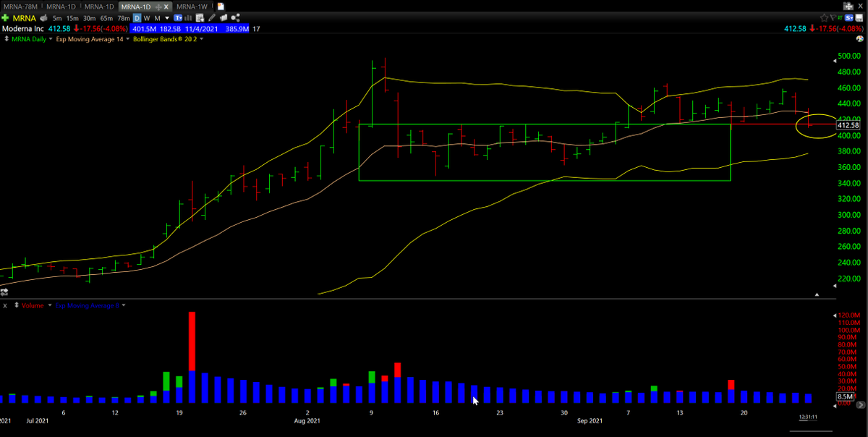Open the MRNA-1W chart tab
This screenshot has height=437, width=868.
pyautogui.click(x=193, y=7)
